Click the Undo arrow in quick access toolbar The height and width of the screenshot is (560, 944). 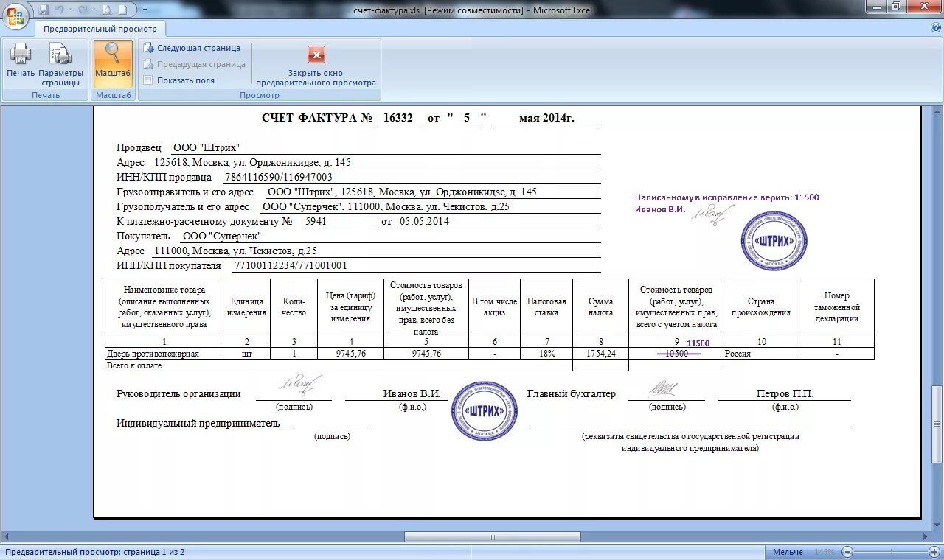[60, 10]
